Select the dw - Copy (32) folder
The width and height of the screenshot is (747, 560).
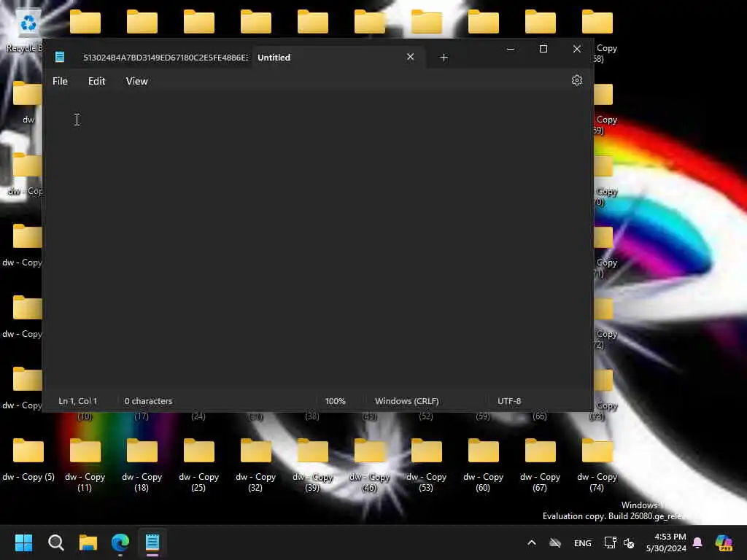point(255,465)
